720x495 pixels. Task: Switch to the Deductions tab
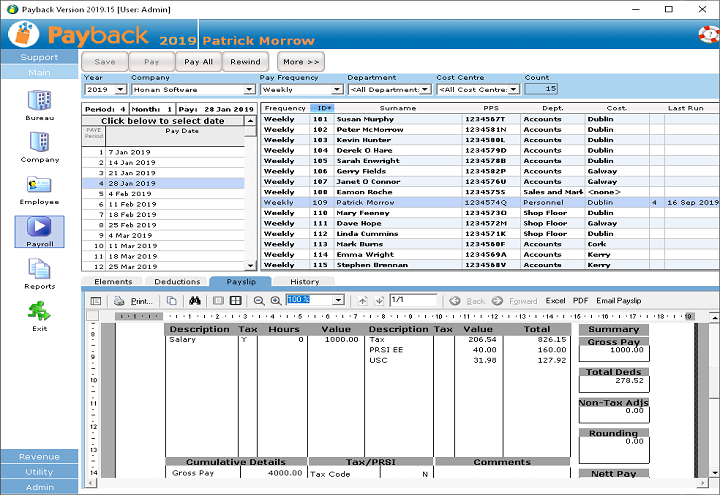tap(176, 282)
